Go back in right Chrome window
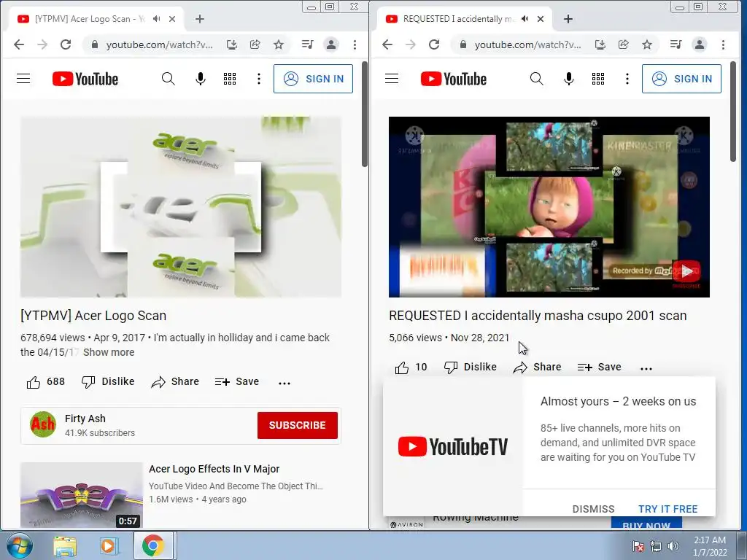747x560 pixels. coord(387,44)
